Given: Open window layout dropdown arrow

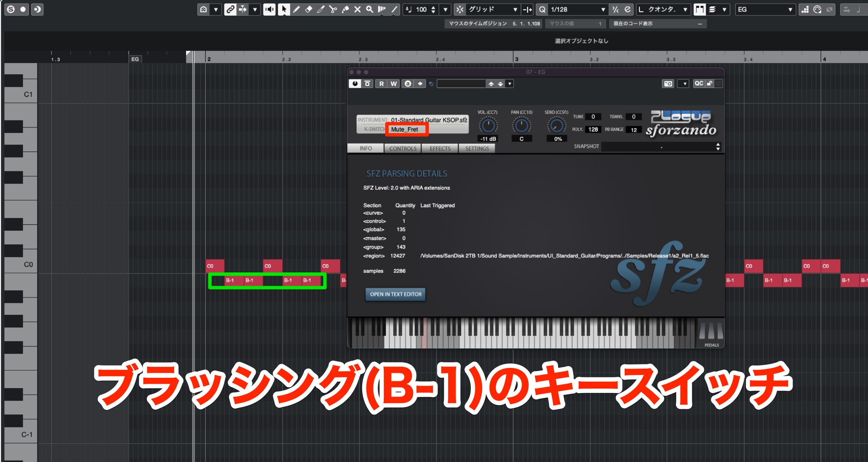Looking at the screenshot, I should [215, 10].
